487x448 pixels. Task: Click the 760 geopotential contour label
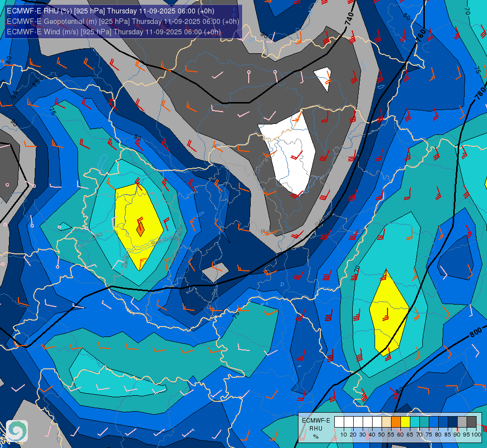click(x=421, y=35)
